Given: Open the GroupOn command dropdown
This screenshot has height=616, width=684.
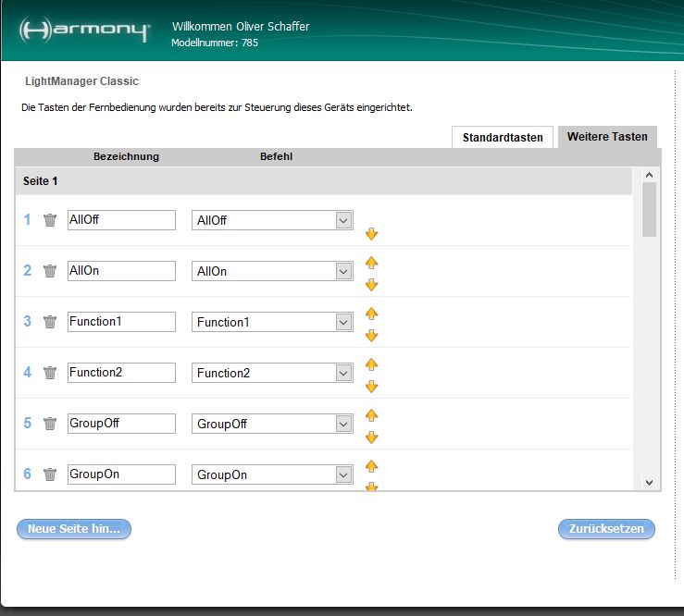Looking at the screenshot, I should coord(343,474).
